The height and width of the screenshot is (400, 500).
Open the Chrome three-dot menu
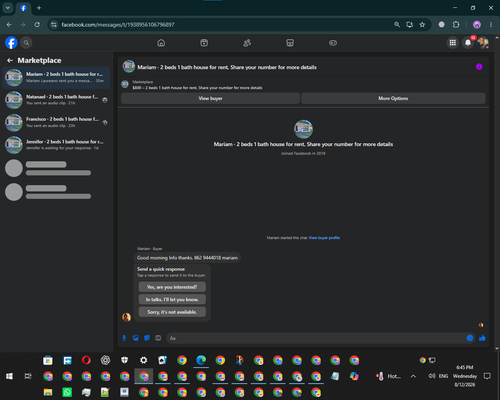491,25
